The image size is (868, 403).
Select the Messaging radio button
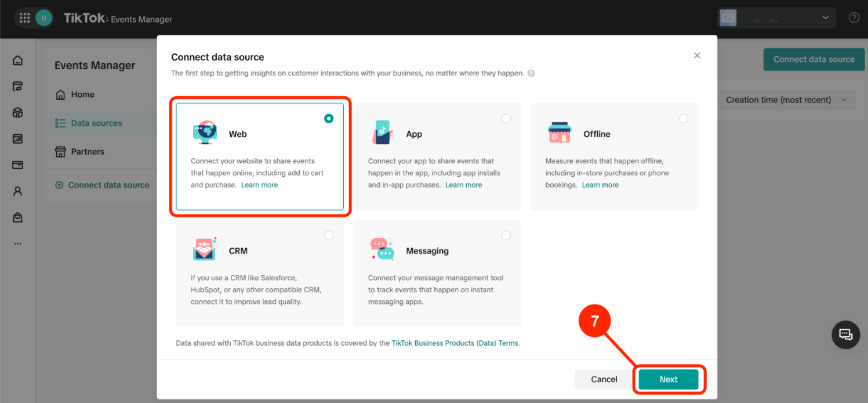click(x=506, y=235)
